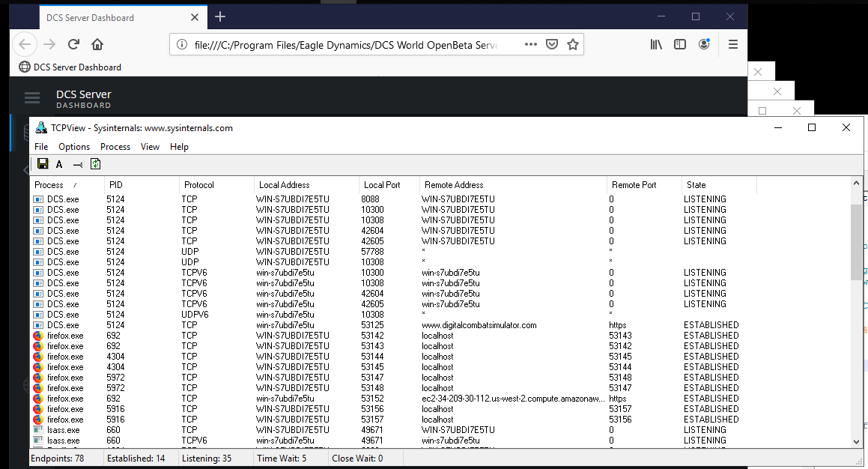
Task: Select lsass.exe name on the TCP row
Action: [63, 430]
